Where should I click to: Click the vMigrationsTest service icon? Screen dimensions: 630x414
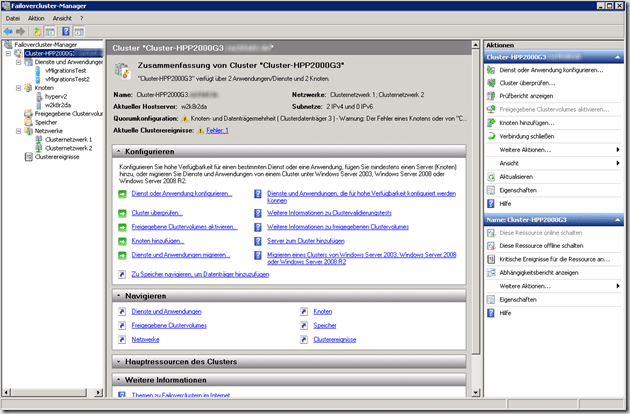[38, 71]
